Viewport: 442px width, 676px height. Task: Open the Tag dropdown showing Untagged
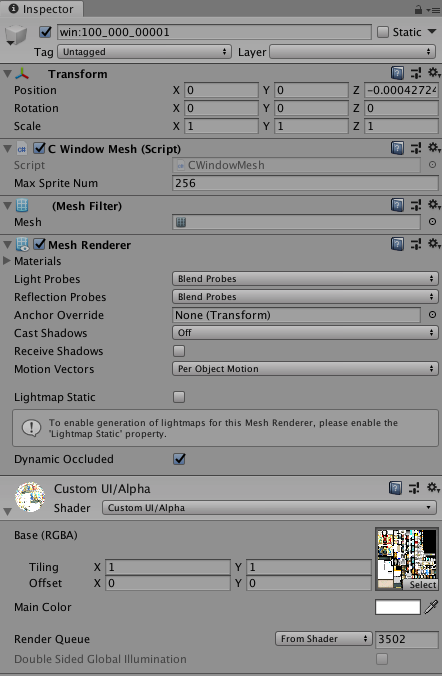point(144,52)
